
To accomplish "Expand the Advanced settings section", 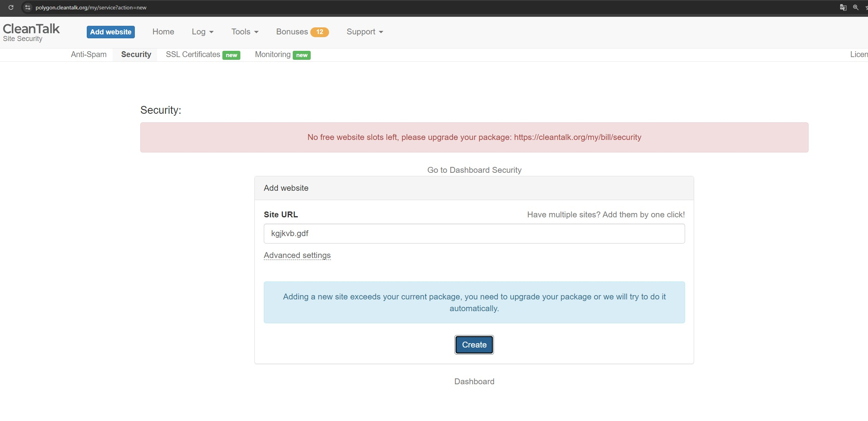I will (297, 255).
